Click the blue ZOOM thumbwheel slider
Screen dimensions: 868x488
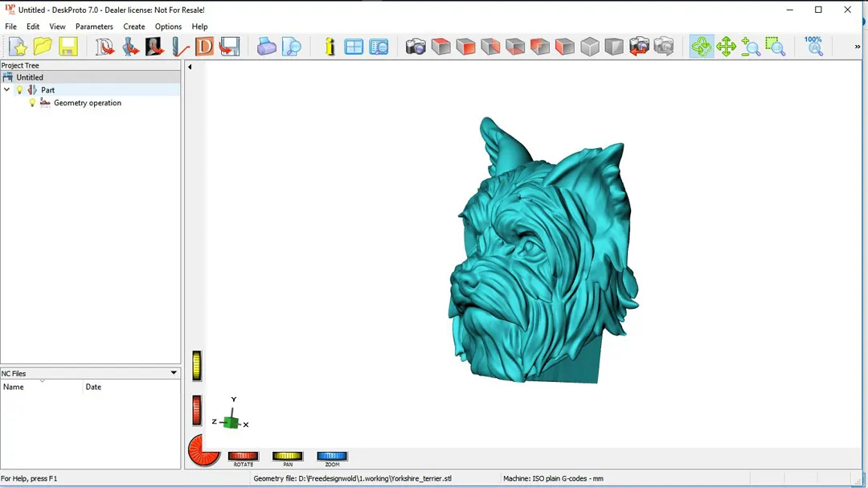tap(332, 457)
